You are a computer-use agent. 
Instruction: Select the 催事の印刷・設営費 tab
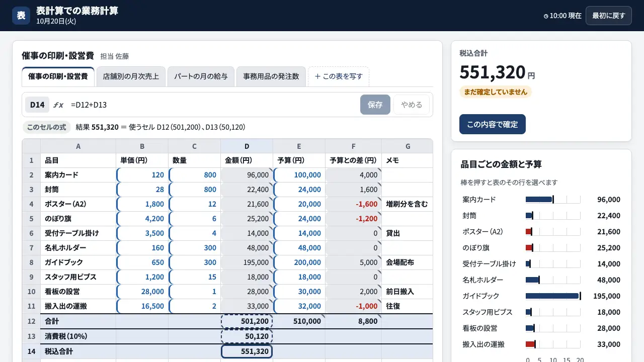tap(58, 76)
